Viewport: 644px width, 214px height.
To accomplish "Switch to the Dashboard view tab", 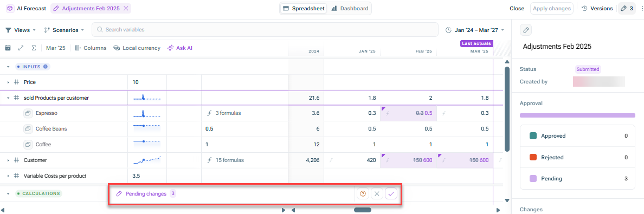I will pyautogui.click(x=350, y=8).
